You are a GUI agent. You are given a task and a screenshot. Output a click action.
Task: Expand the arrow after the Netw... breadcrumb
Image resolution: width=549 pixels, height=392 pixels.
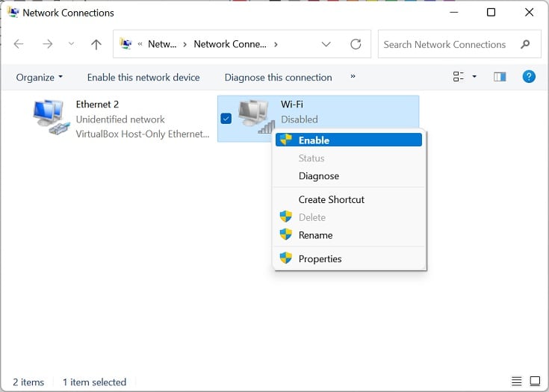coord(185,45)
